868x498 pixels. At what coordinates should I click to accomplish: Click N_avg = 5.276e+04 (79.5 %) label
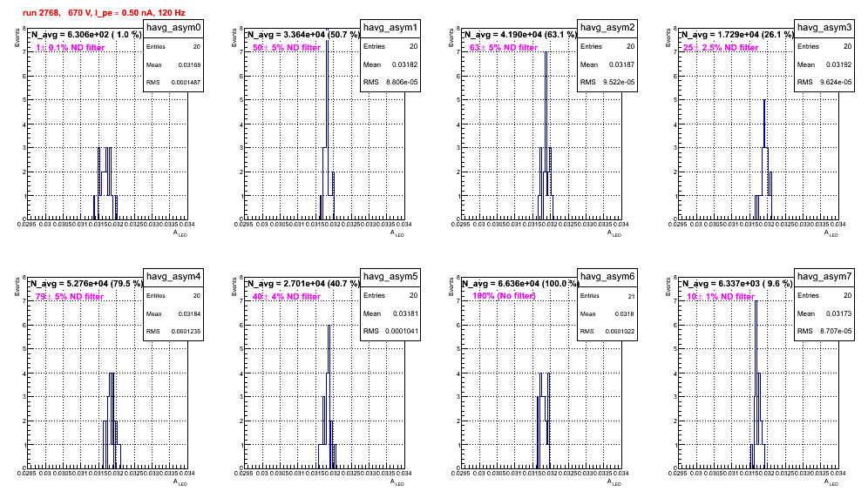pos(86,283)
